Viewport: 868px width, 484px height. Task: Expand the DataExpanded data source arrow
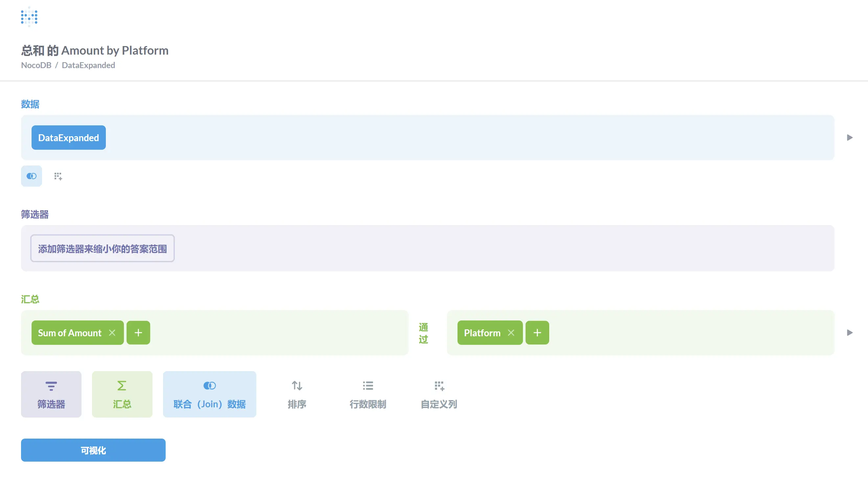(850, 138)
